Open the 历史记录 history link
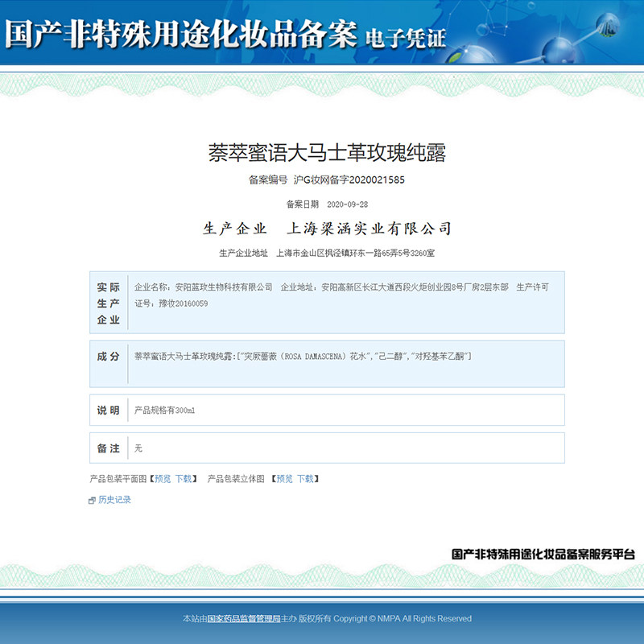 114,499
